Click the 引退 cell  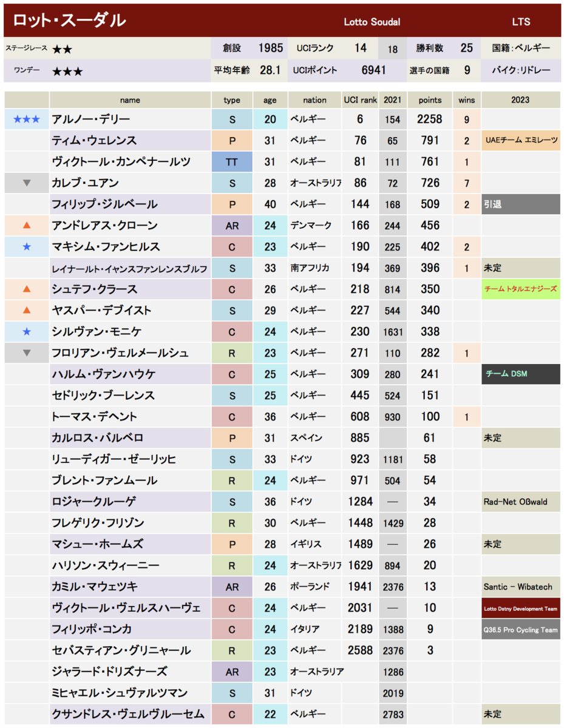coord(520,204)
